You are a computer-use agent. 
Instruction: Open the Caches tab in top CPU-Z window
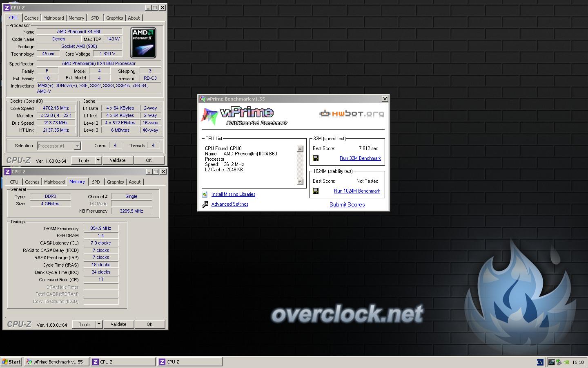click(31, 18)
